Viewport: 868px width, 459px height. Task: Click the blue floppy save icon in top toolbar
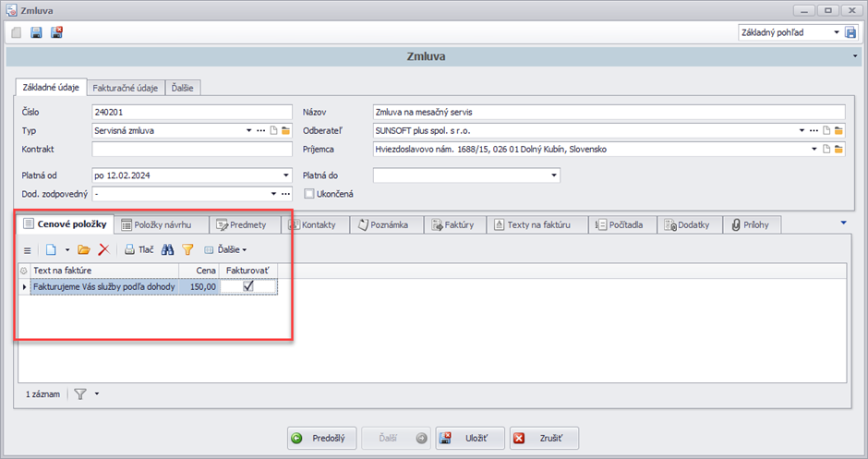(37, 32)
